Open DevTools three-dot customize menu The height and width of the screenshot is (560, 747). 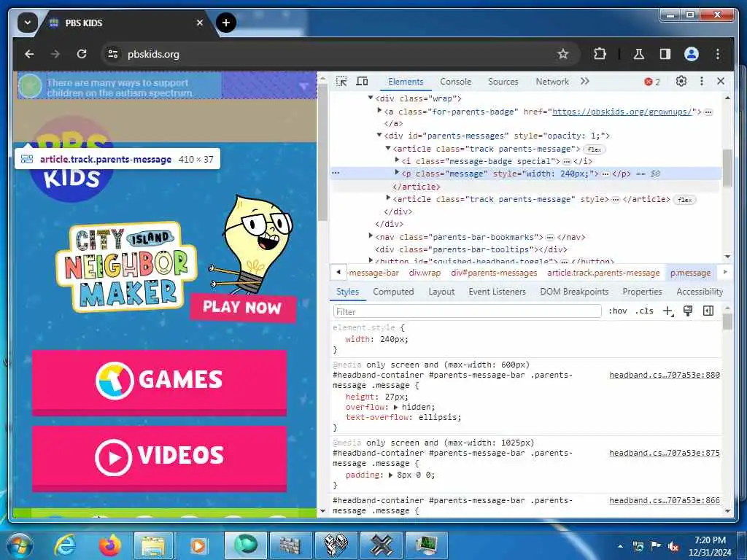[x=701, y=82]
